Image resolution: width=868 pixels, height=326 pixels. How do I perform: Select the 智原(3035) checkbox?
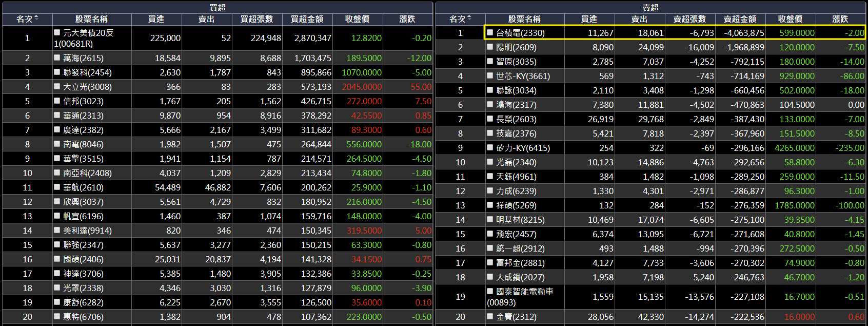[490, 61]
